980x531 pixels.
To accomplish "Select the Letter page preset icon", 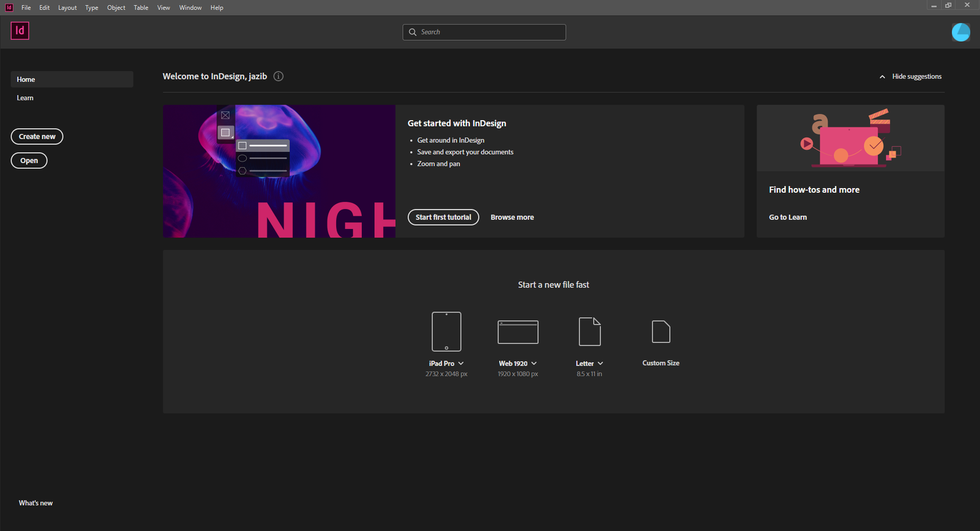I will coord(590,331).
